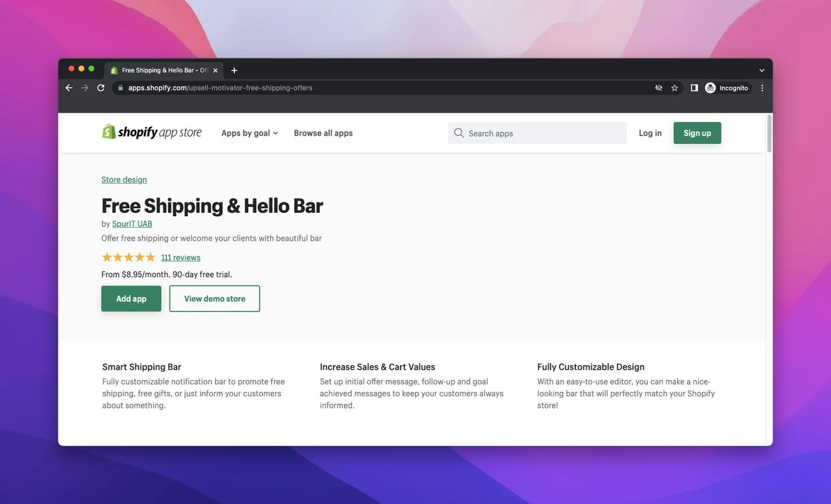Reload the page with the refresh icon

(101, 88)
